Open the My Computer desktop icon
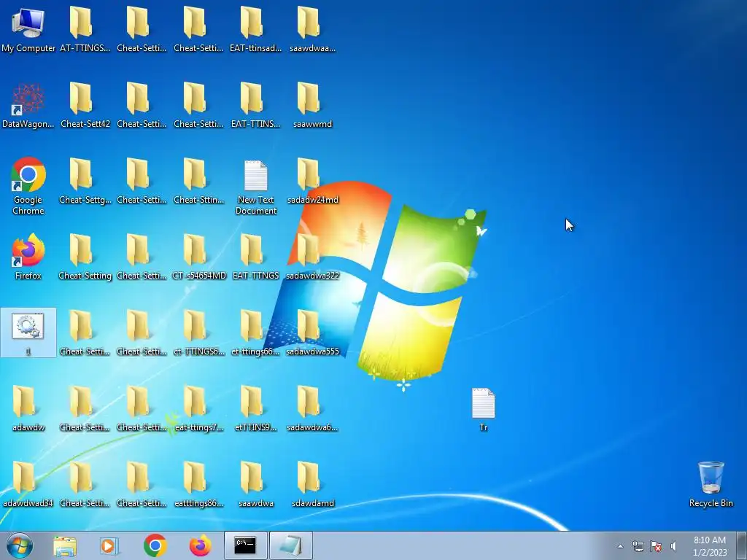This screenshot has width=747, height=560. point(28,28)
